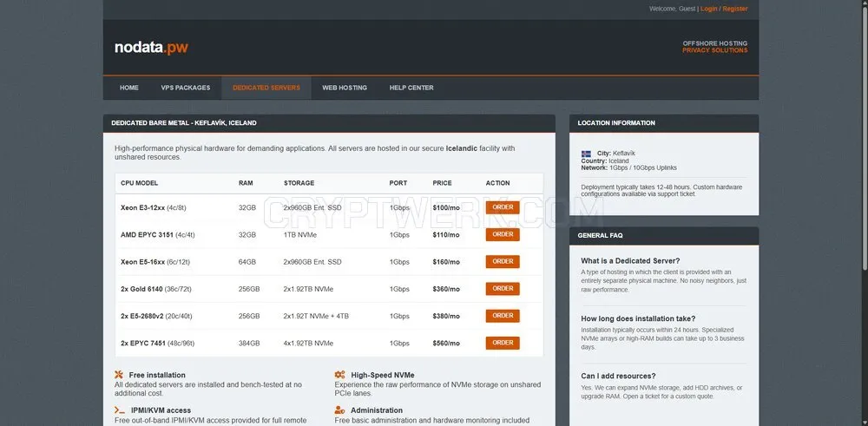Click the 1TB NVMe storage cell

[302, 235]
